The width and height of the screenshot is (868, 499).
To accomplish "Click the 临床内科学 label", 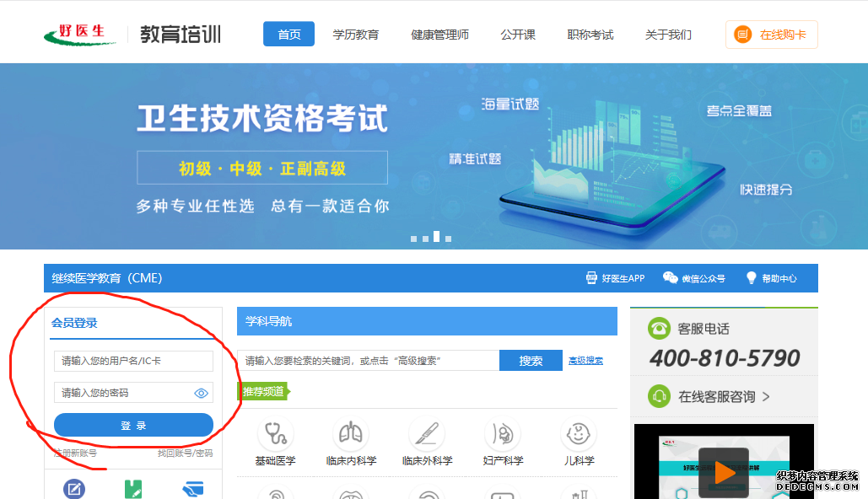I will coord(351,461).
